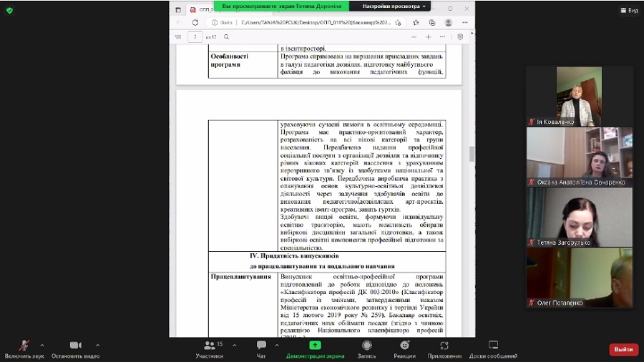Toggle the PDF table of contents sidebar
The width and height of the screenshot is (644, 362).
(x=178, y=36)
